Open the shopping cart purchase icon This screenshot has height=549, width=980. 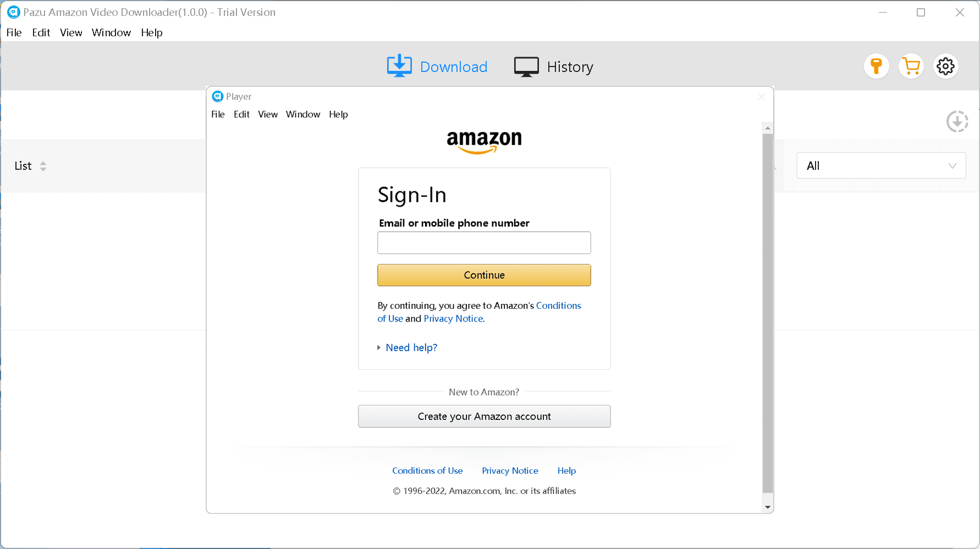(x=911, y=66)
